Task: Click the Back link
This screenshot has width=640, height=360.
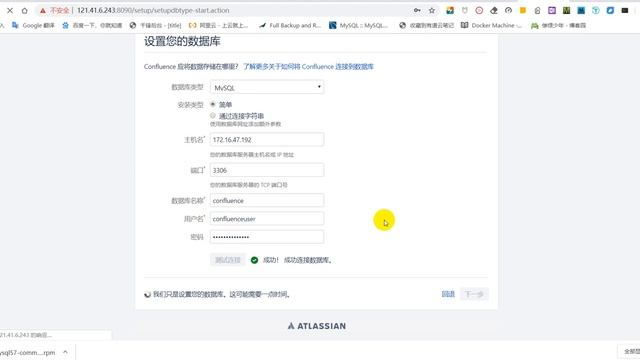Action: click(448, 294)
